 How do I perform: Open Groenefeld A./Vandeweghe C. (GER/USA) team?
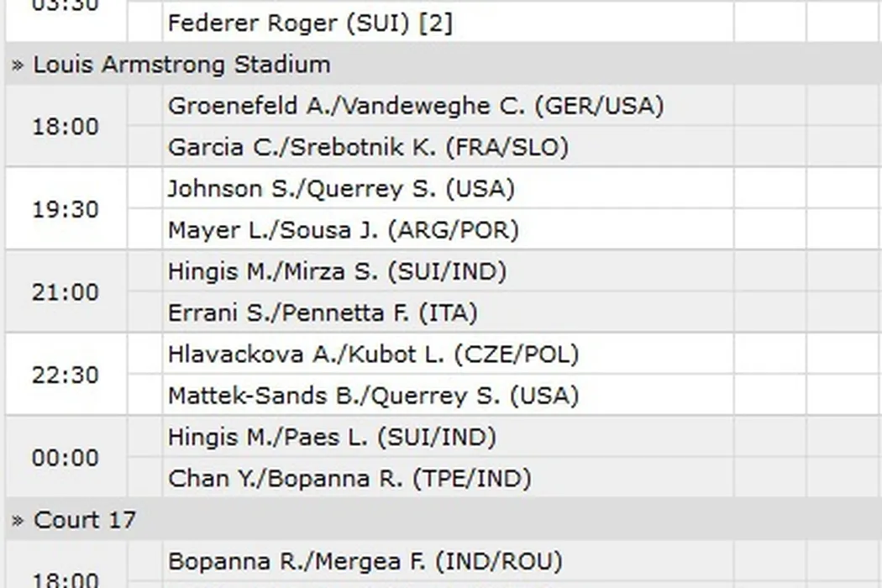[x=416, y=106]
